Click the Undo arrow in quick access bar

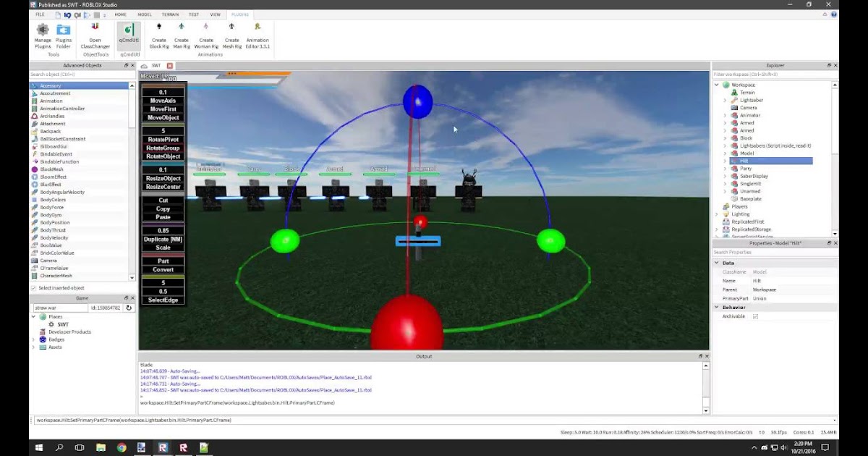pyautogui.click(x=68, y=14)
